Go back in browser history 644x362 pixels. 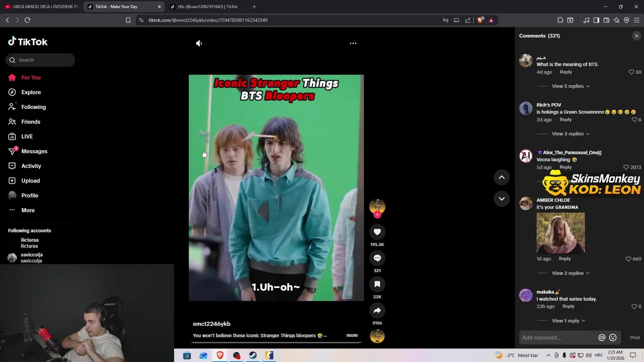(x=7, y=20)
